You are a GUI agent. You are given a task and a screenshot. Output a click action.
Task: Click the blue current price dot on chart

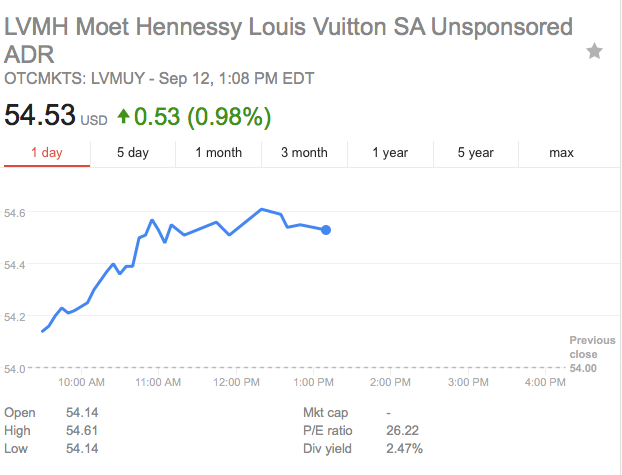[x=326, y=230]
